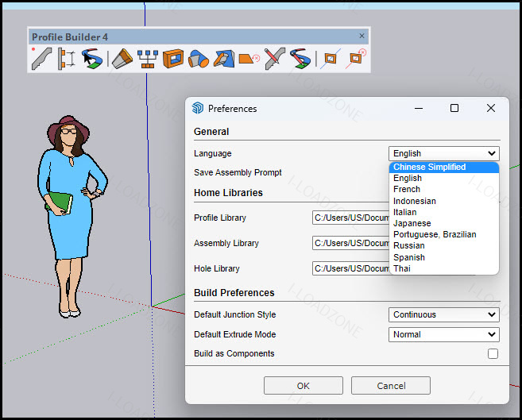Screen dimensions: 522x420
Task: Click the Save Assembly Prompt label
Action: click(x=238, y=172)
